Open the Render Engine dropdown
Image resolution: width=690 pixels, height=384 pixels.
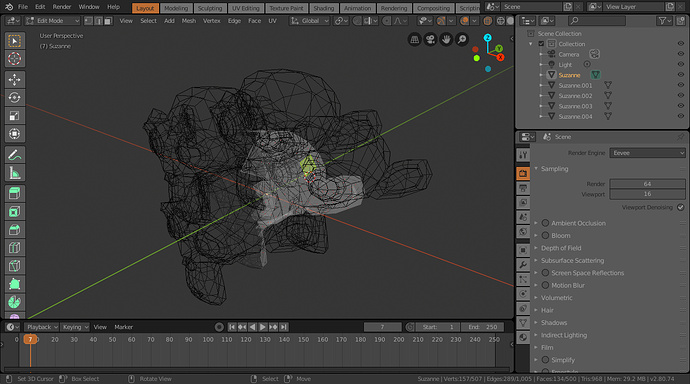[647, 153]
